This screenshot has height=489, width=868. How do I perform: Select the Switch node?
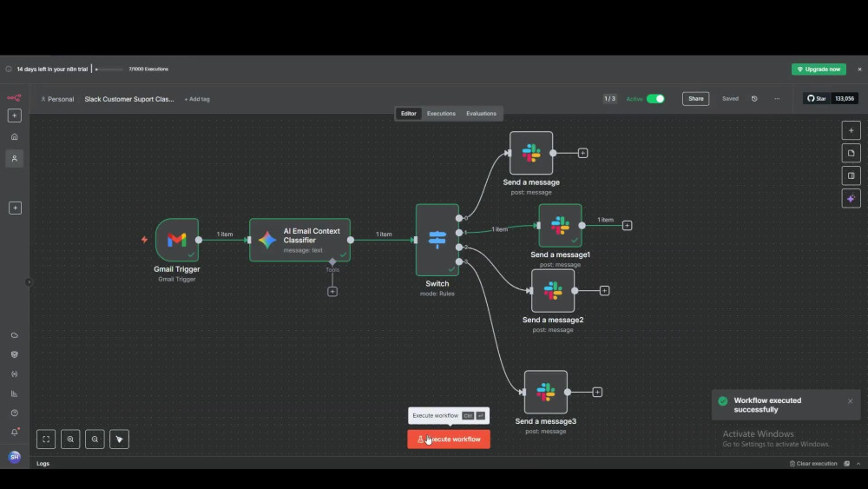(437, 239)
